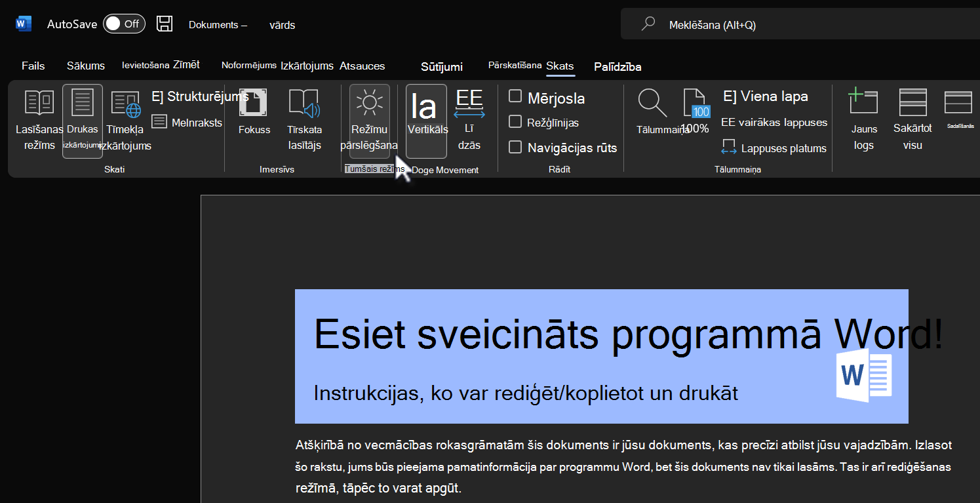Select side-to-side page movement
Viewport: 980px width, 503px height.
469,120
